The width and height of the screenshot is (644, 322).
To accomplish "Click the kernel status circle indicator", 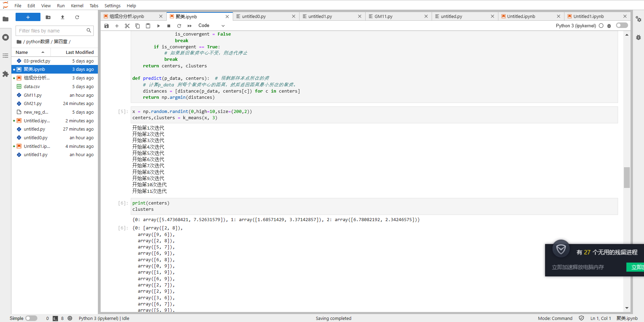I will [601, 26].
